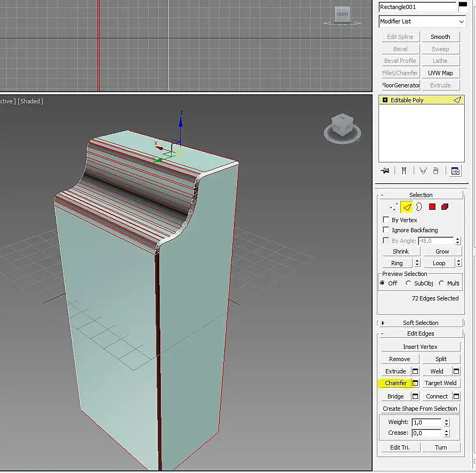
Task: Click the Connect button
Action: 437,396
